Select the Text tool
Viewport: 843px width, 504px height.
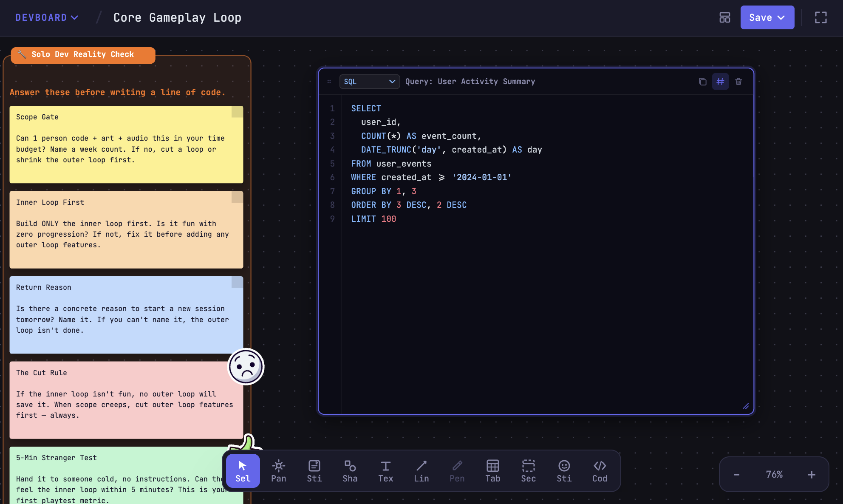tap(385, 471)
